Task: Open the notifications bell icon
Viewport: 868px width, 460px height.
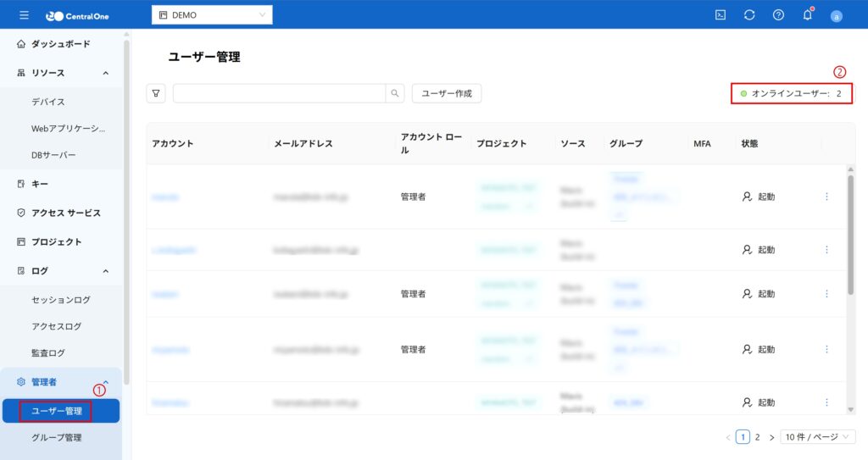Action: coord(807,15)
